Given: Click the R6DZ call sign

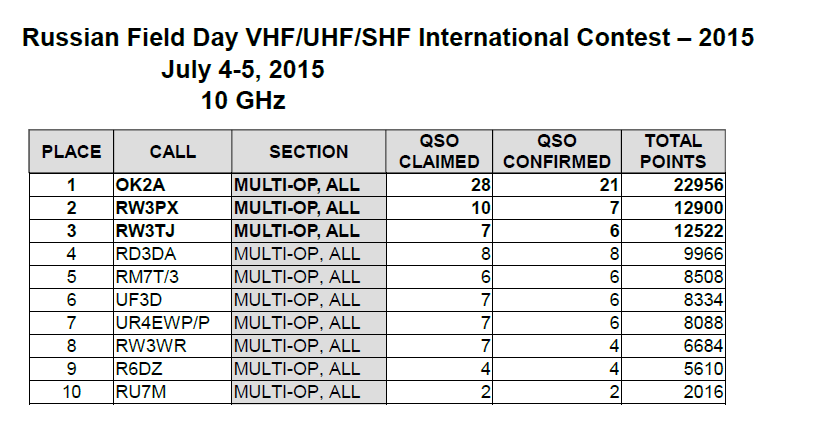Looking at the screenshot, I should click(139, 369).
